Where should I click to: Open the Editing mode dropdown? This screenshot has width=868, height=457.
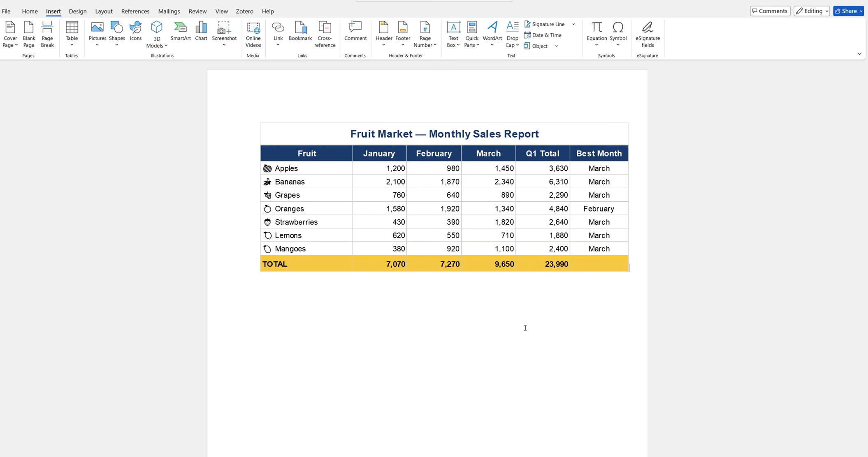812,11
